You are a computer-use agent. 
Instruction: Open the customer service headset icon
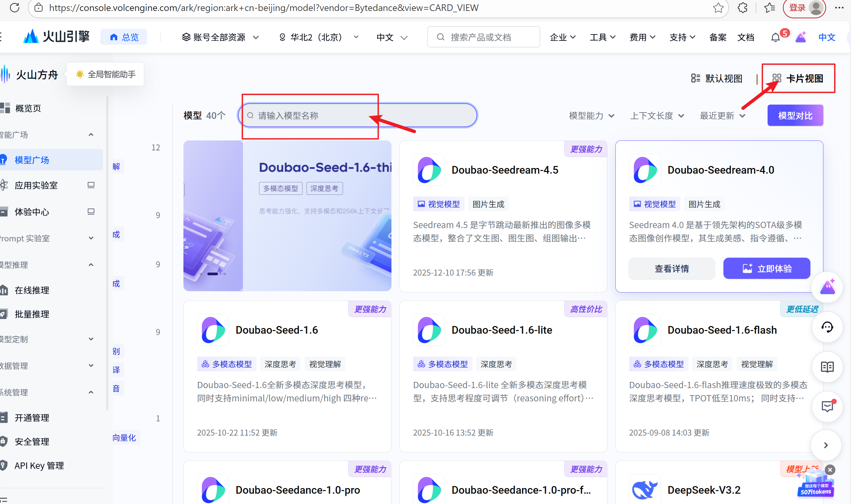coord(827,327)
